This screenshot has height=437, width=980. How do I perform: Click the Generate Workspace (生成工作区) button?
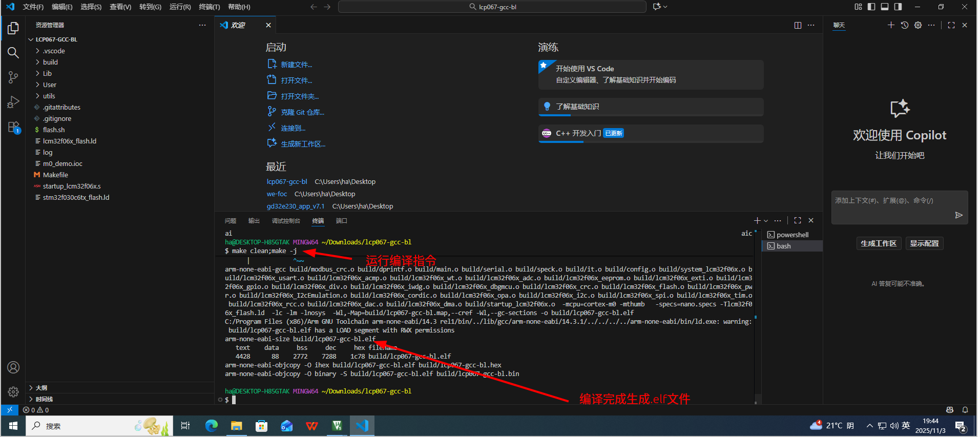[878, 243]
